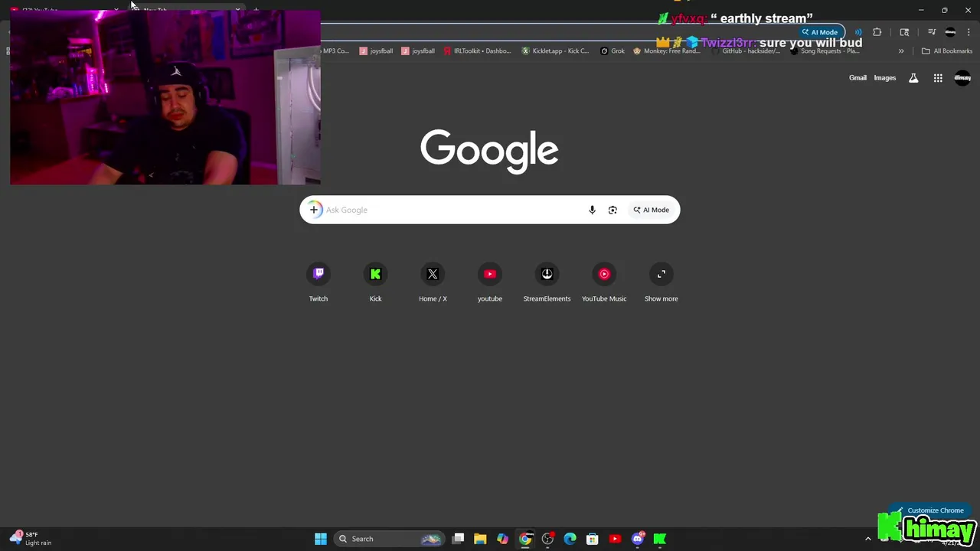Open the Gmail link
980x551 pixels.
coord(857,78)
